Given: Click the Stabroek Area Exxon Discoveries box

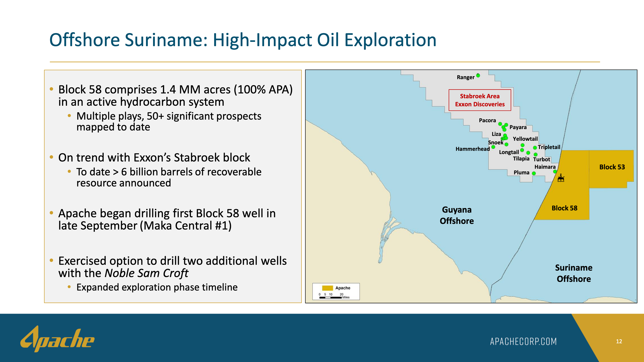Looking at the screenshot, I should click(x=480, y=100).
